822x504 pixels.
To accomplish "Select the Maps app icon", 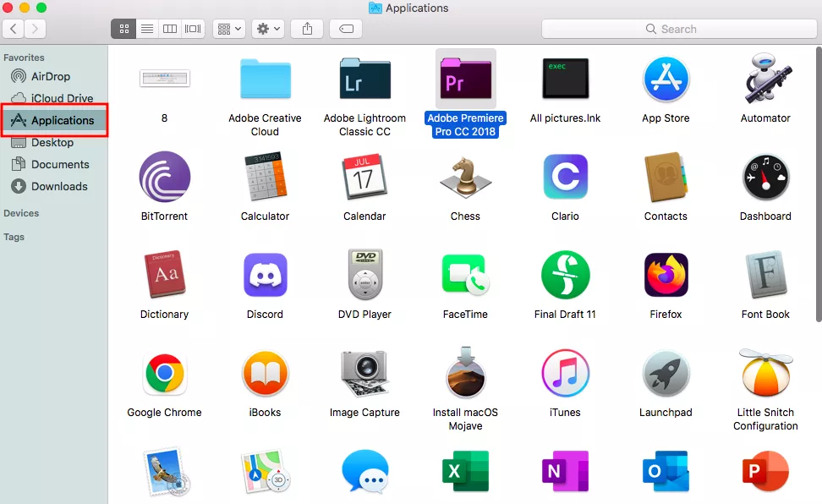I will (266, 472).
